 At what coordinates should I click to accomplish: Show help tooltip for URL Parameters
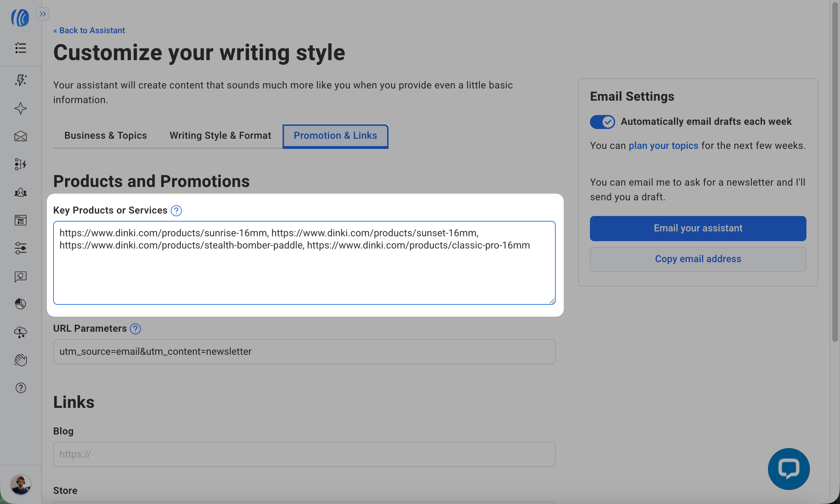pos(135,329)
